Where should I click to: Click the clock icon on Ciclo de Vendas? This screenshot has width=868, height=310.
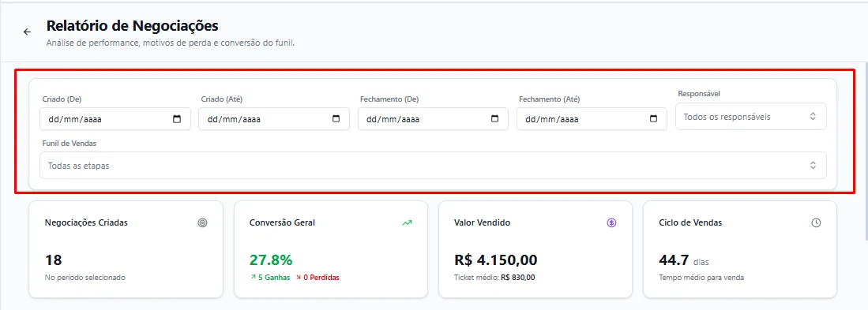(816, 222)
